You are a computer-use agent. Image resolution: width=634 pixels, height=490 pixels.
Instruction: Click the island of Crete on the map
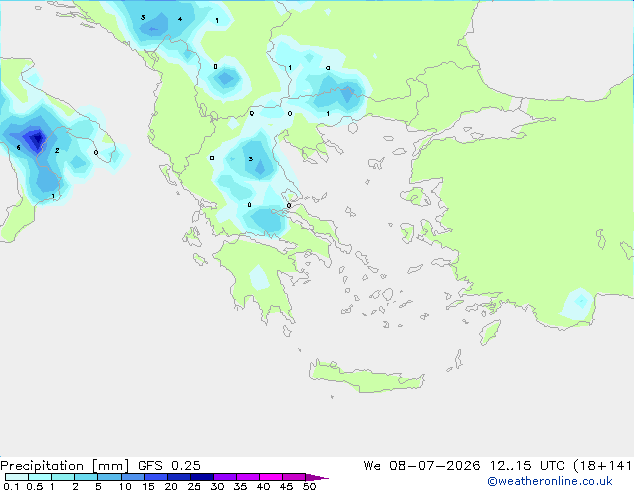pyautogui.click(x=366, y=377)
